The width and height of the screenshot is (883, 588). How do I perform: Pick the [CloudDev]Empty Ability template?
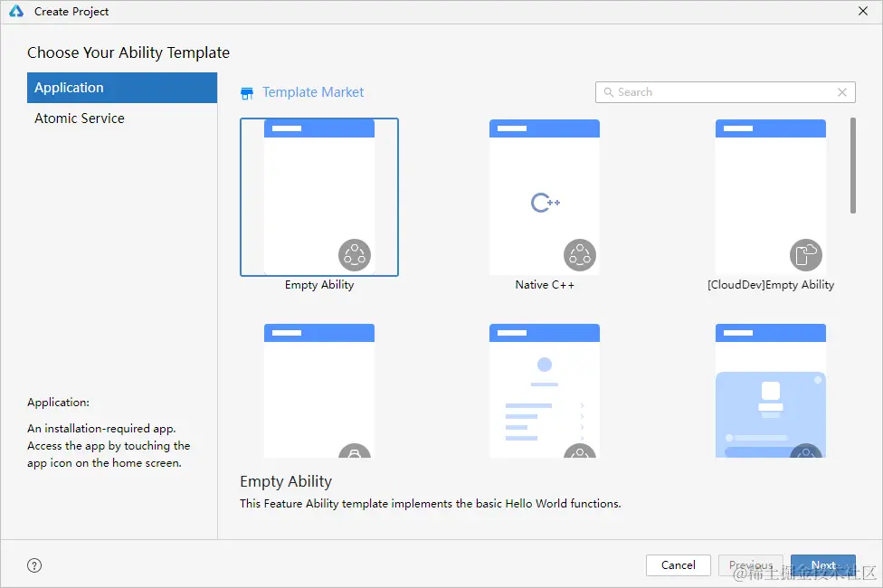click(x=771, y=196)
